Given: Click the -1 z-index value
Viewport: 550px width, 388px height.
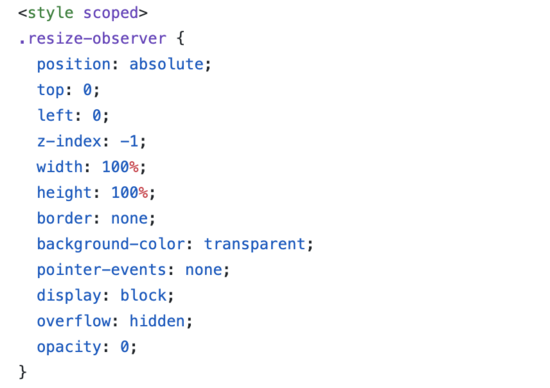Looking at the screenshot, I should click(129, 141).
